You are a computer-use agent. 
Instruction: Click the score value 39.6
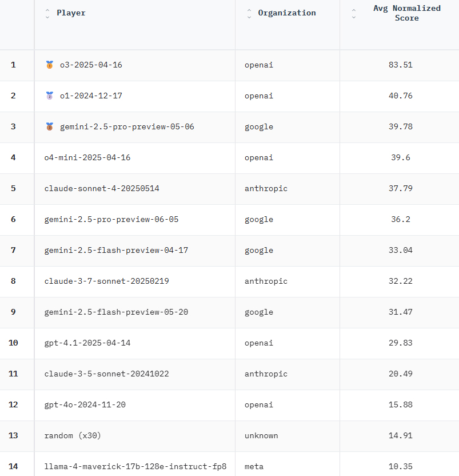pyautogui.click(x=401, y=157)
